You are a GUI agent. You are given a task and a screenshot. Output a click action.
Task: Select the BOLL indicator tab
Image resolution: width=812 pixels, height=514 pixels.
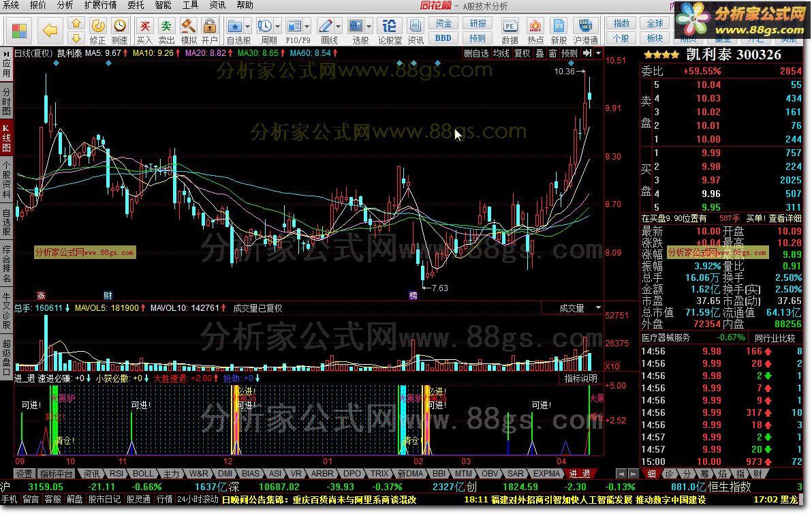click(143, 474)
